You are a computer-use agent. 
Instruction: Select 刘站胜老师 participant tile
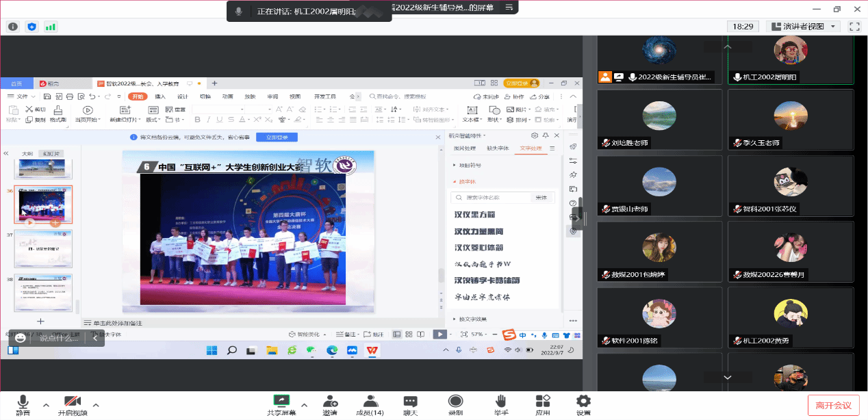(x=659, y=120)
